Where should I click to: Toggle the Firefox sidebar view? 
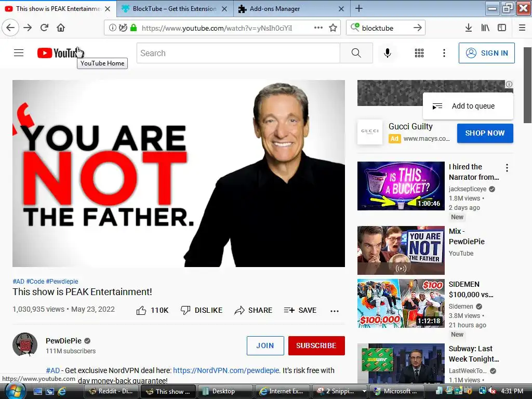point(502,28)
